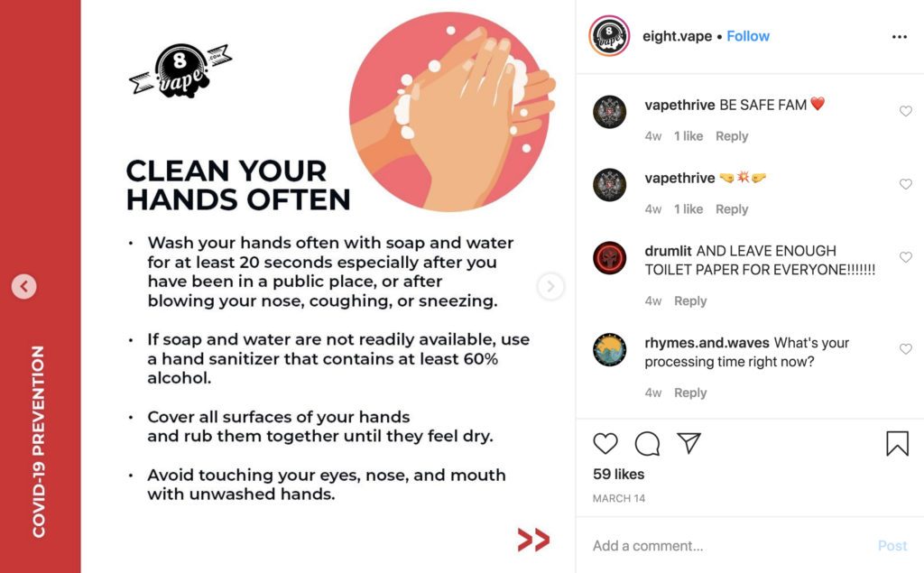
Task: Go to previous slide with left arrow
Action: [24, 287]
